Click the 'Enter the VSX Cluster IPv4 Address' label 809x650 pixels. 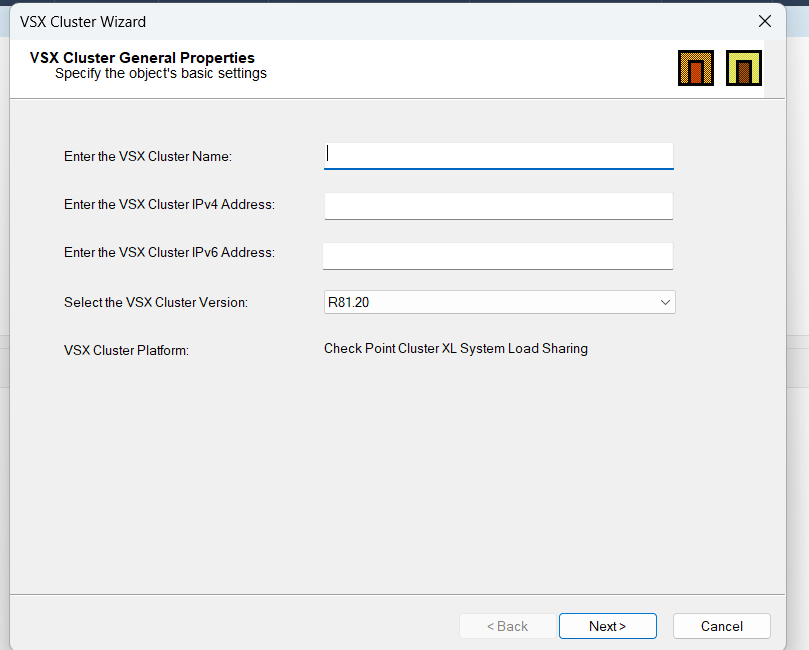click(169, 205)
